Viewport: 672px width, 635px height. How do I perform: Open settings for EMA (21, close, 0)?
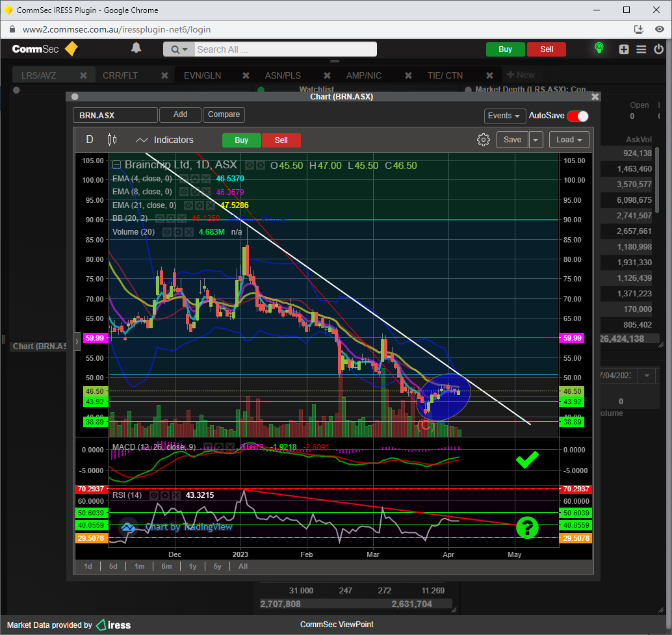click(200, 205)
